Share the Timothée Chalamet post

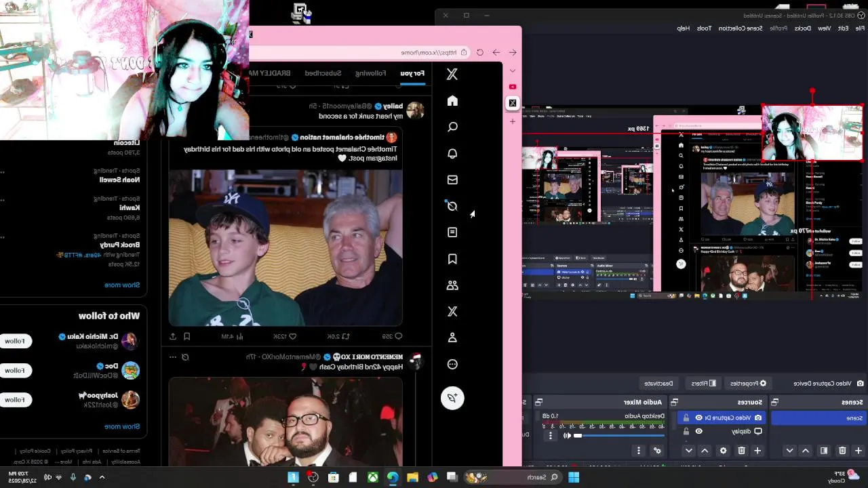(173, 336)
